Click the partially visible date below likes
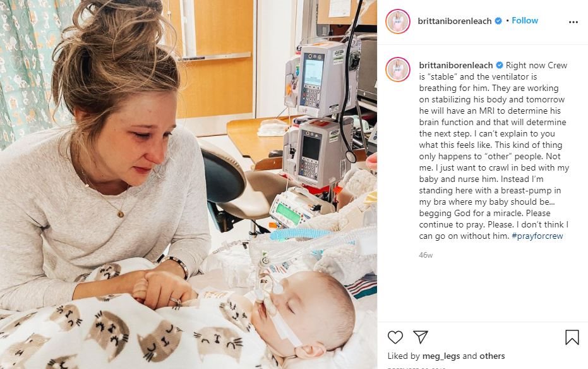588x369 pixels. [x=416, y=368]
